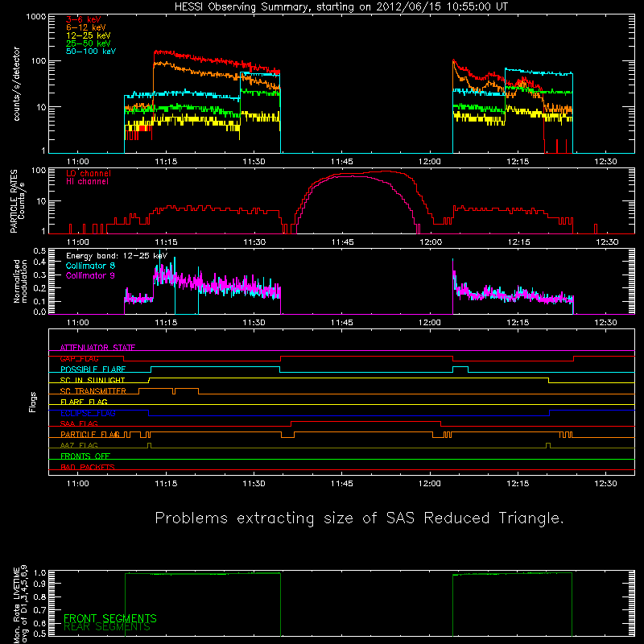The height and width of the screenshot is (644, 644).
Task: Select the 6-12 keV legend label
Action: pyautogui.click(x=86, y=27)
